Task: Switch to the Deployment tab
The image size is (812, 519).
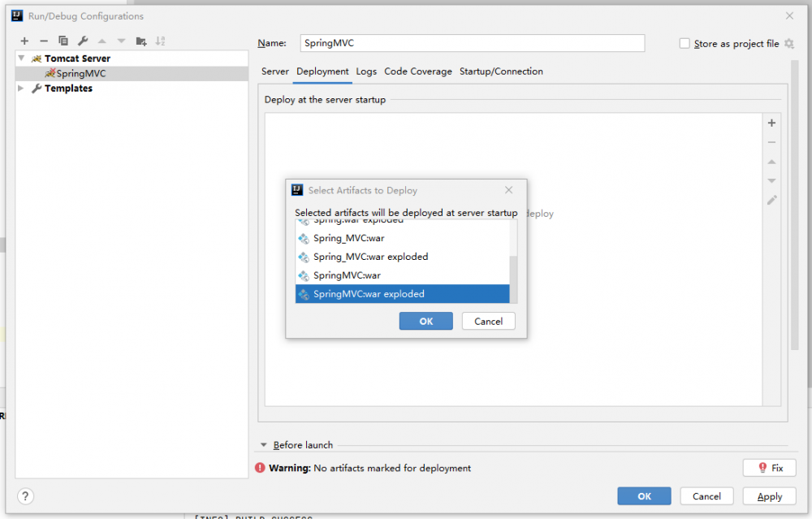Action: pos(322,71)
